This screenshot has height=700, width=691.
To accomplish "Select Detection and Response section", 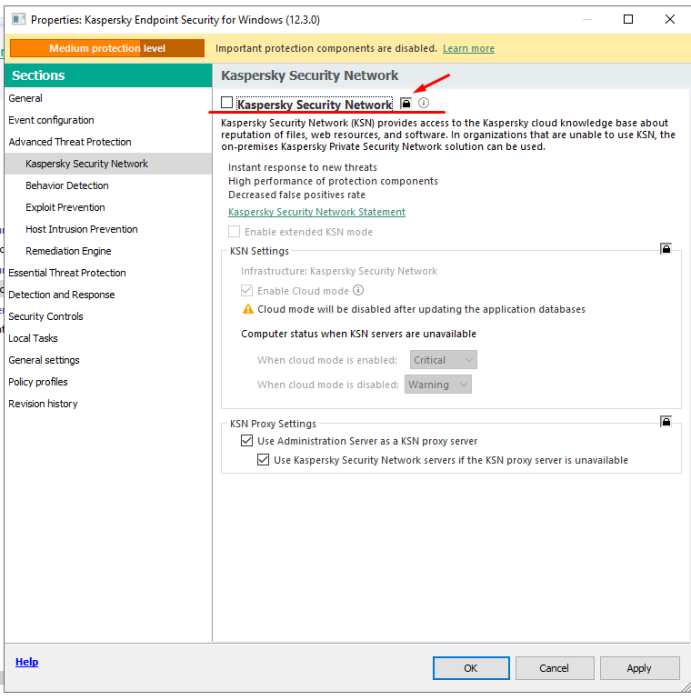I will [108, 295].
